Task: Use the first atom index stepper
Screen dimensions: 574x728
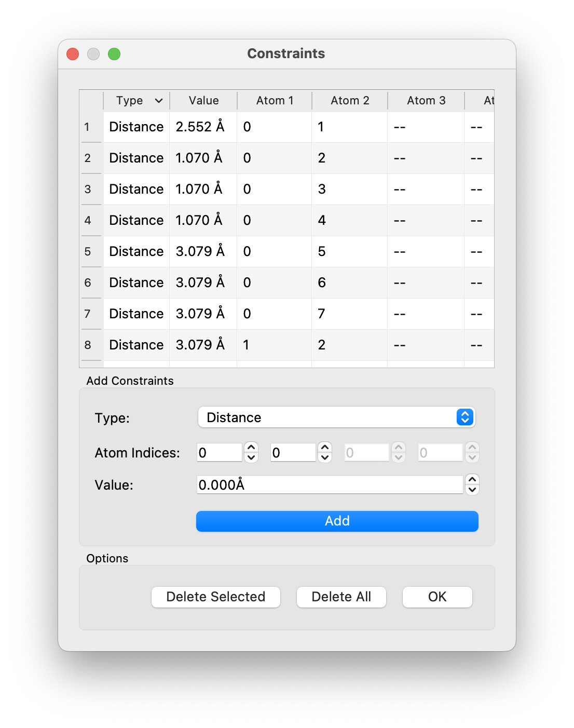Action: point(251,452)
